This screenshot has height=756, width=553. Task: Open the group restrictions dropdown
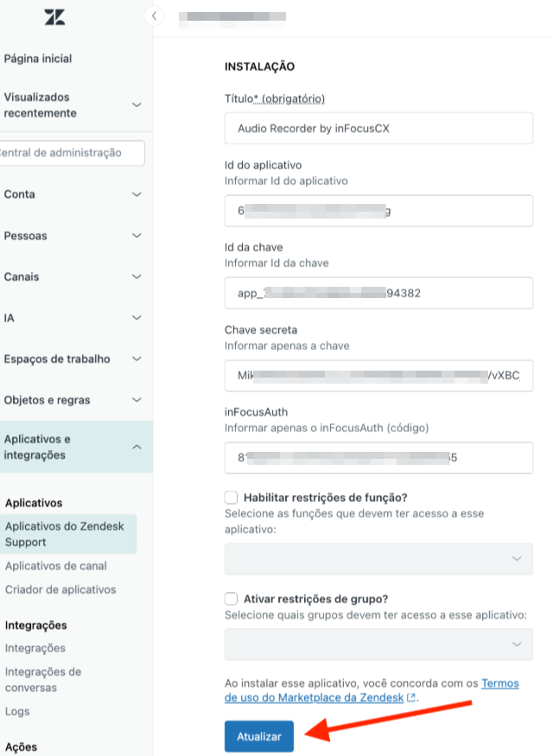pyautogui.click(x=378, y=644)
